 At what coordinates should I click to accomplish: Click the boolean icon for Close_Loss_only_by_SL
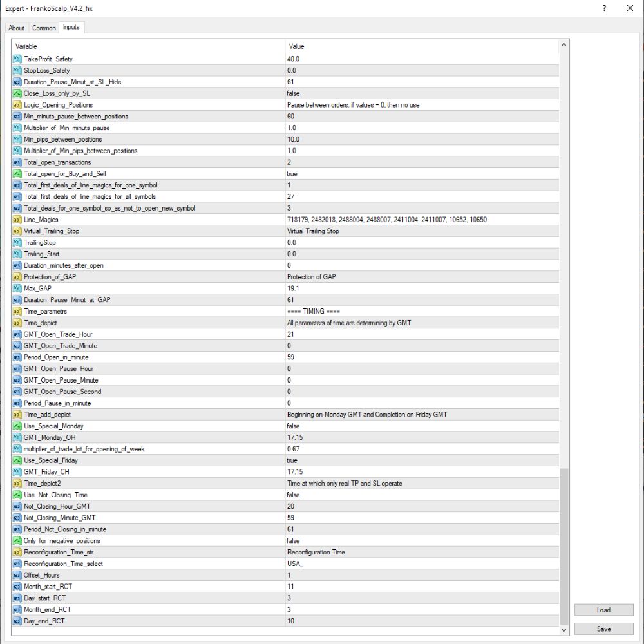[x=17, y=93]
